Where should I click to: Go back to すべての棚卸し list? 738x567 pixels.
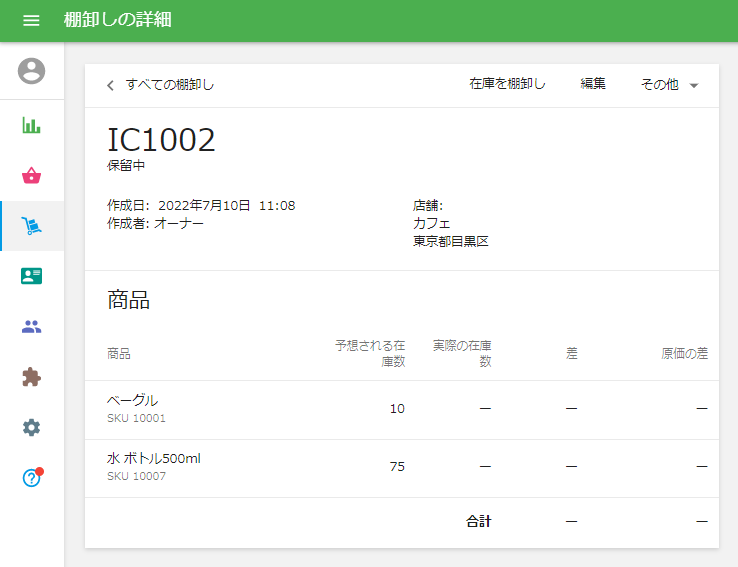point(169,85)
